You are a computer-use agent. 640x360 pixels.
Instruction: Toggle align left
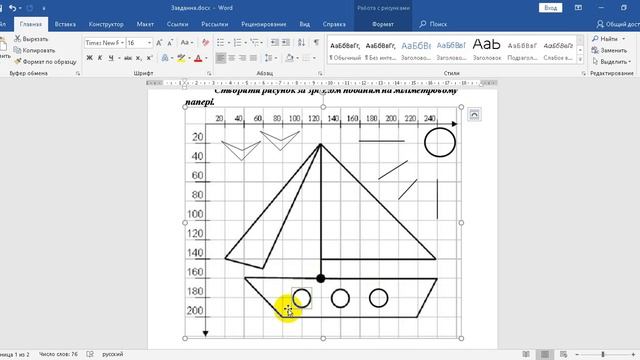(x=220, y=58)
